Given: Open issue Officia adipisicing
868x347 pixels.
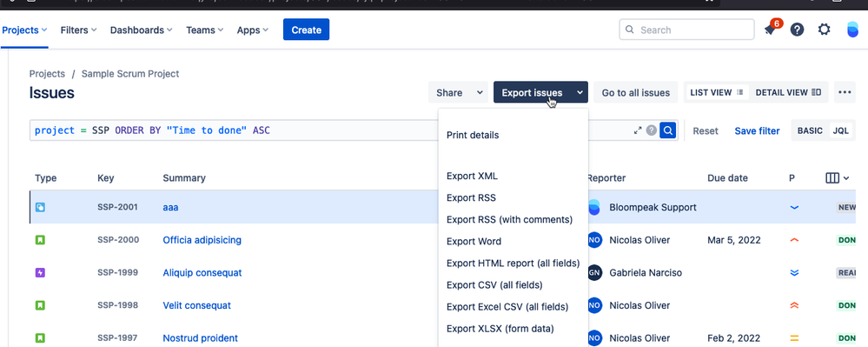Looking at the screenshot, I should click(x=202, y=240).
